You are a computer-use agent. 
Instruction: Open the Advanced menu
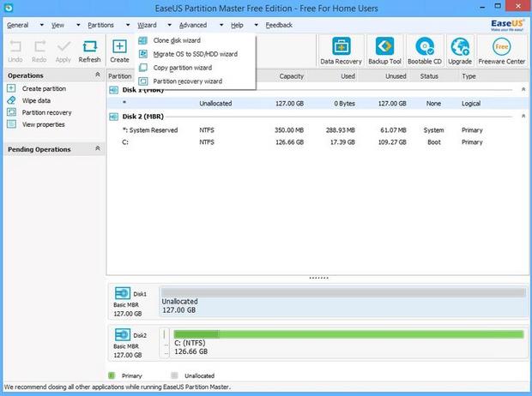coord(193,25)
